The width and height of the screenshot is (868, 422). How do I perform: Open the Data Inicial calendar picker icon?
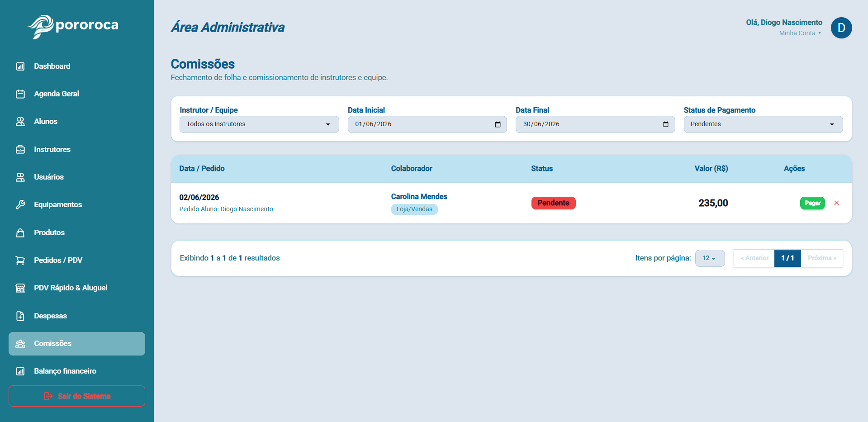click(x=498, y=124)
